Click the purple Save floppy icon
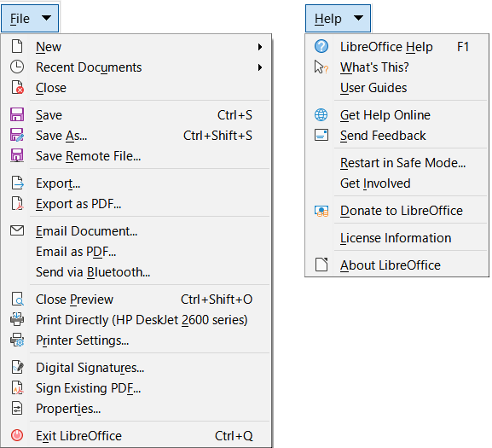Viewport: 492px width, 448px height. pyautogui.click(x=17, y=114)
